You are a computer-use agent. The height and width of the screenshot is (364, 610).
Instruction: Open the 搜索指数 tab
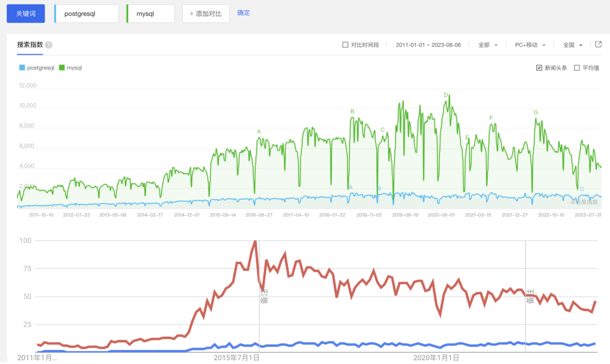pyautogui.click(x=30, y=45)
